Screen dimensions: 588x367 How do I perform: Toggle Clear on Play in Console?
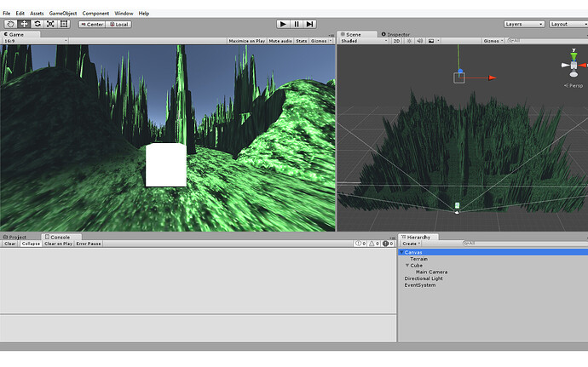58,244
